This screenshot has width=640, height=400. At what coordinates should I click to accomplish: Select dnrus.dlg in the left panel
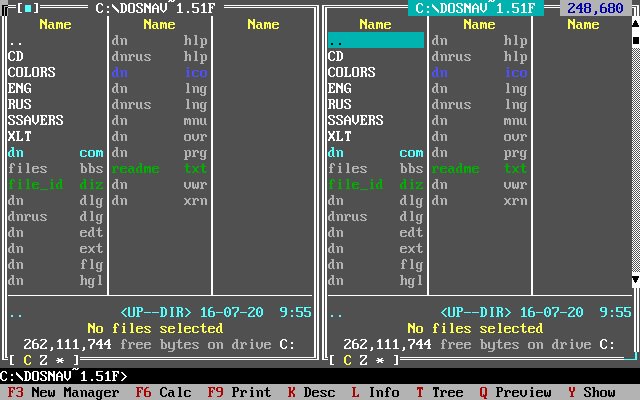coord(56,216)
